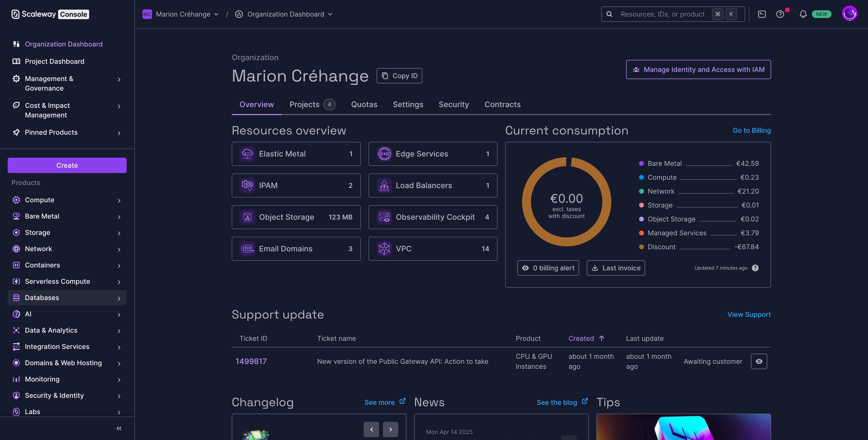Click the Data & Analytics sidebar icon

(x=16, y=330)
